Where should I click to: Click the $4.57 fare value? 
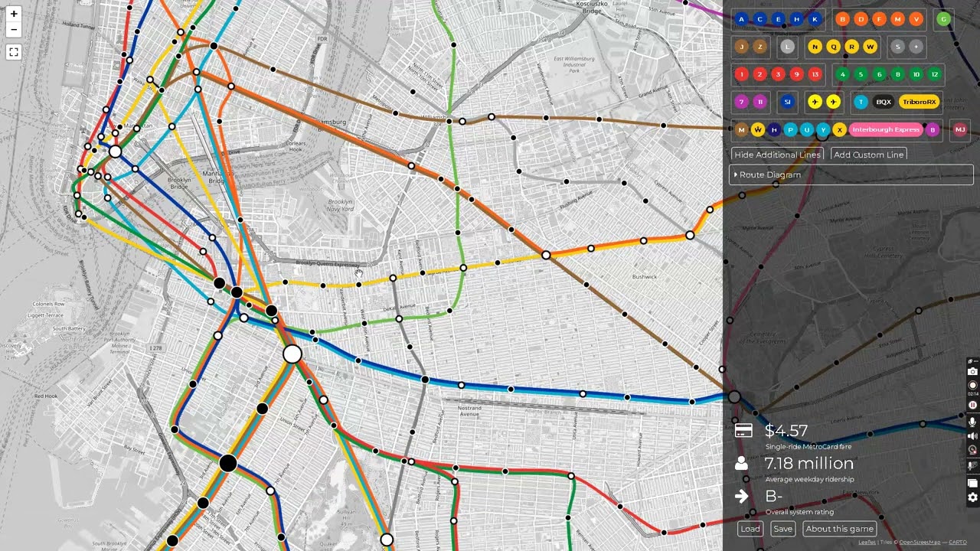[x=786, y=431]
